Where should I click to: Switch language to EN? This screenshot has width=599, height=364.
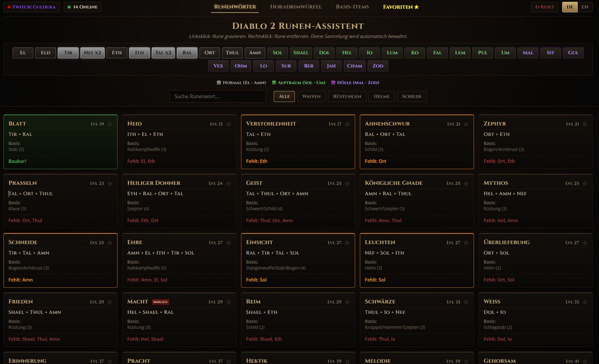[585, 7]
